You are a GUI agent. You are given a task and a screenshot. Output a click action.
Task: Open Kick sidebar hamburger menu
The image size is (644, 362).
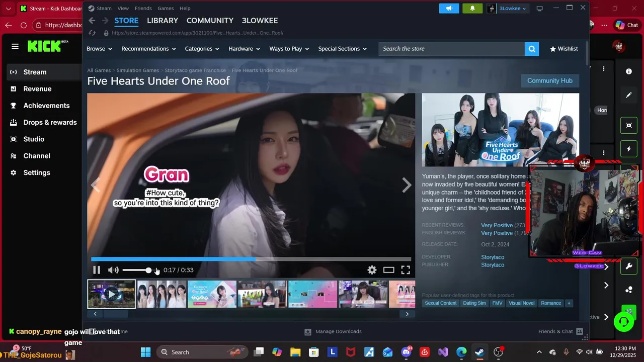coord(15,46)
